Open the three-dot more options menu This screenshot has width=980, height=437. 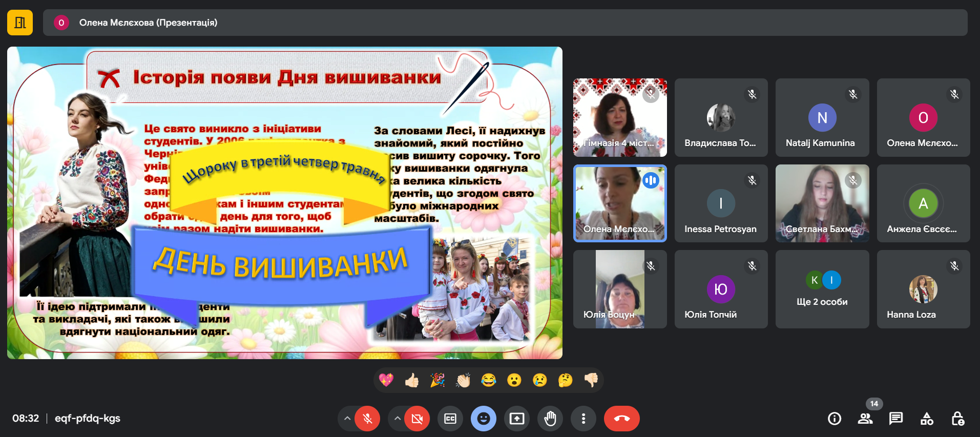pos(583,419)
